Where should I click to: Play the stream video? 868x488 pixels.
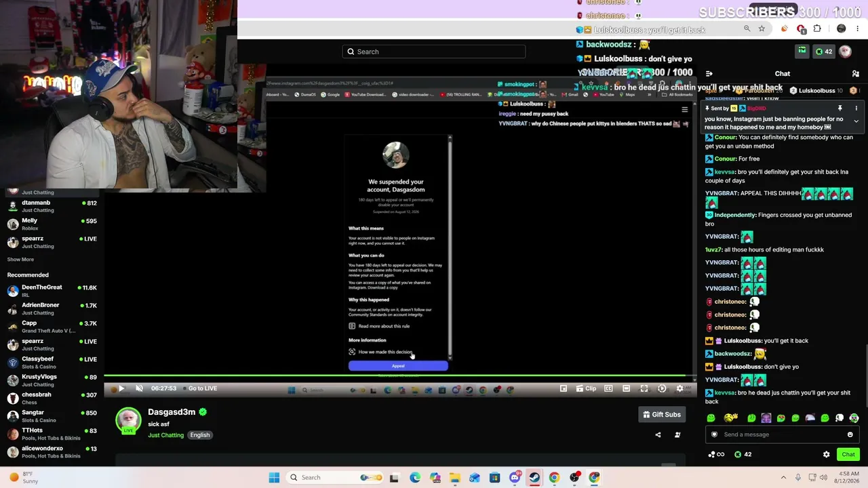121,388
